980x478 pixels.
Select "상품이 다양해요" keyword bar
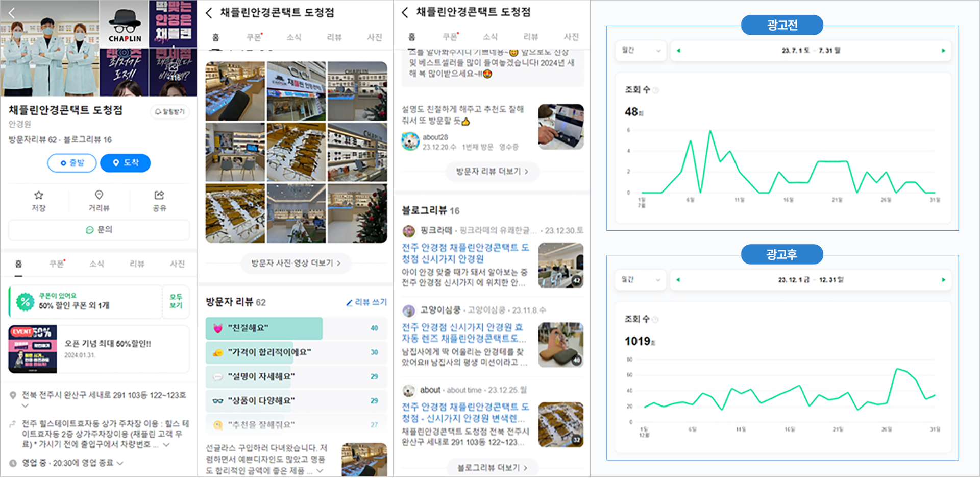point(296,401)
